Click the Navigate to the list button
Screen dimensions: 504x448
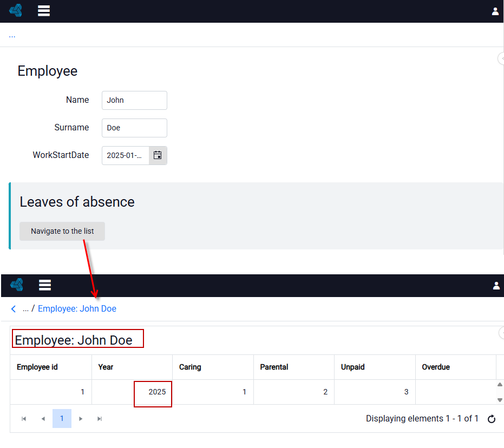click(x=62, y=231)
